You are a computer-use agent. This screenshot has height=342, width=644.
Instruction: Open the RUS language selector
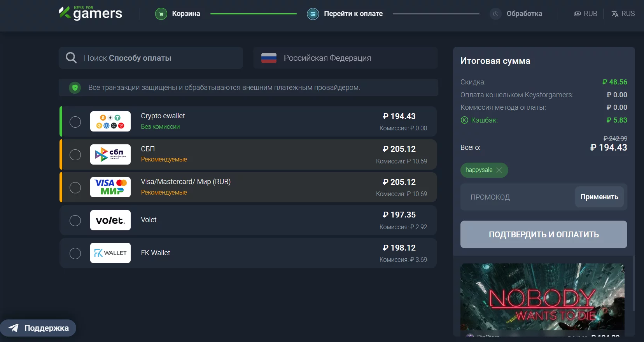[623, 14]
